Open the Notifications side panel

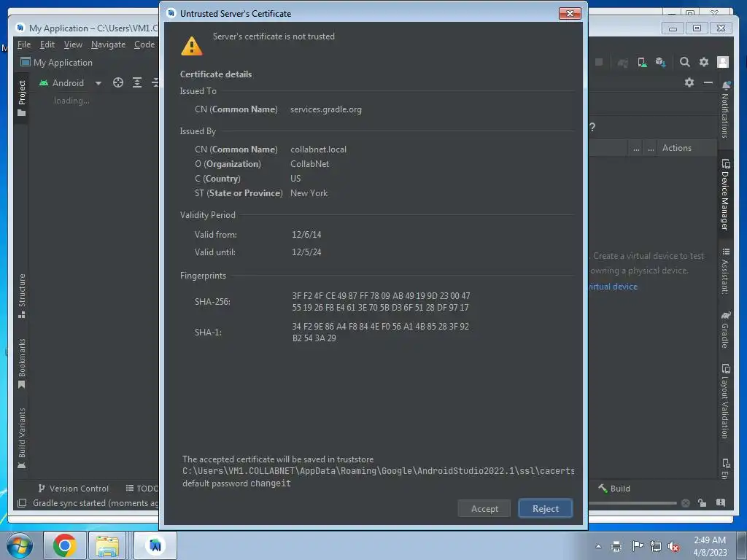pos(725,109)
